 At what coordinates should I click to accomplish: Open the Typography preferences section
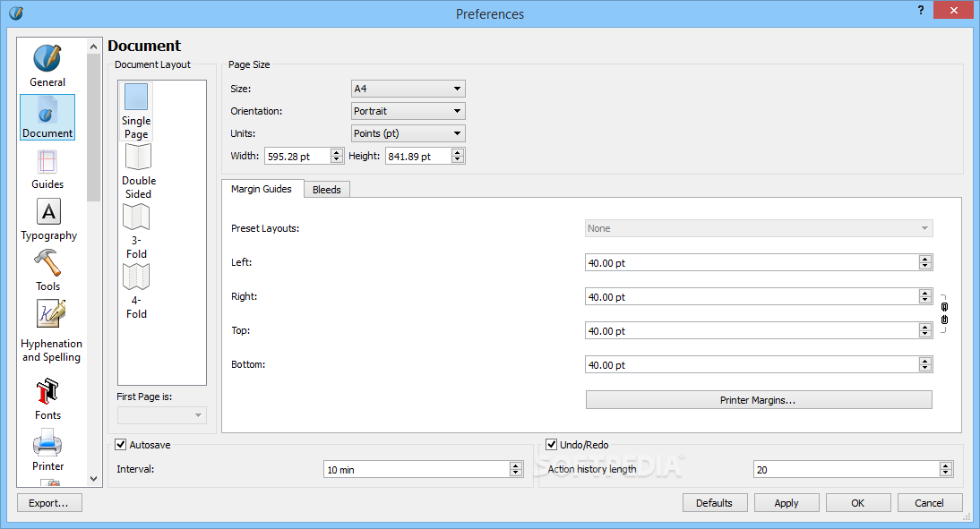click(x=48, y=220)
